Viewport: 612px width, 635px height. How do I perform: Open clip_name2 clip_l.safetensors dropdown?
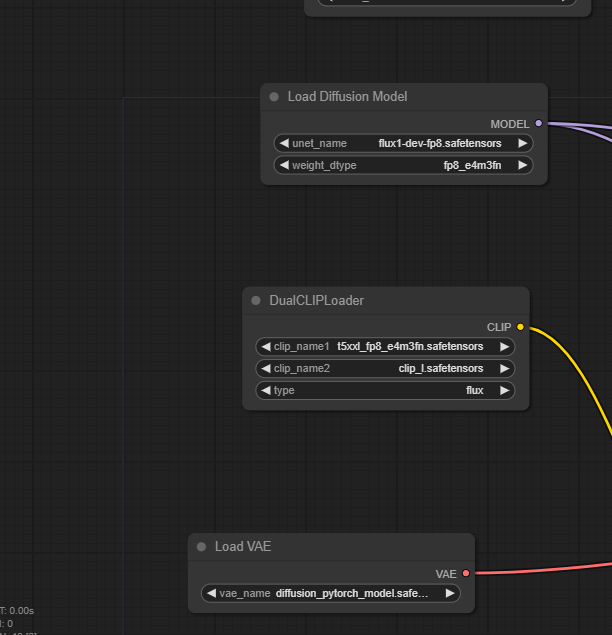tap(385, 369)
